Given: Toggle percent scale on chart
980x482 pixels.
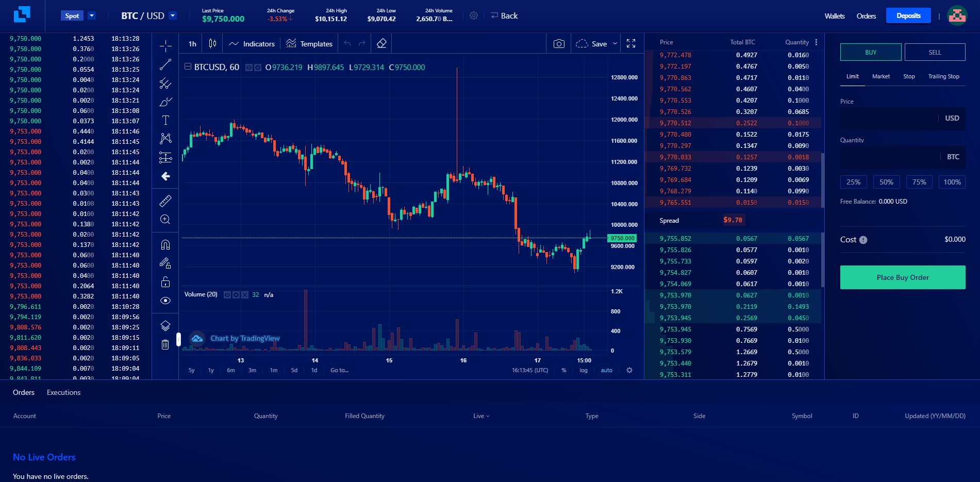Looking at the screenshot, I should click(564, 370).
